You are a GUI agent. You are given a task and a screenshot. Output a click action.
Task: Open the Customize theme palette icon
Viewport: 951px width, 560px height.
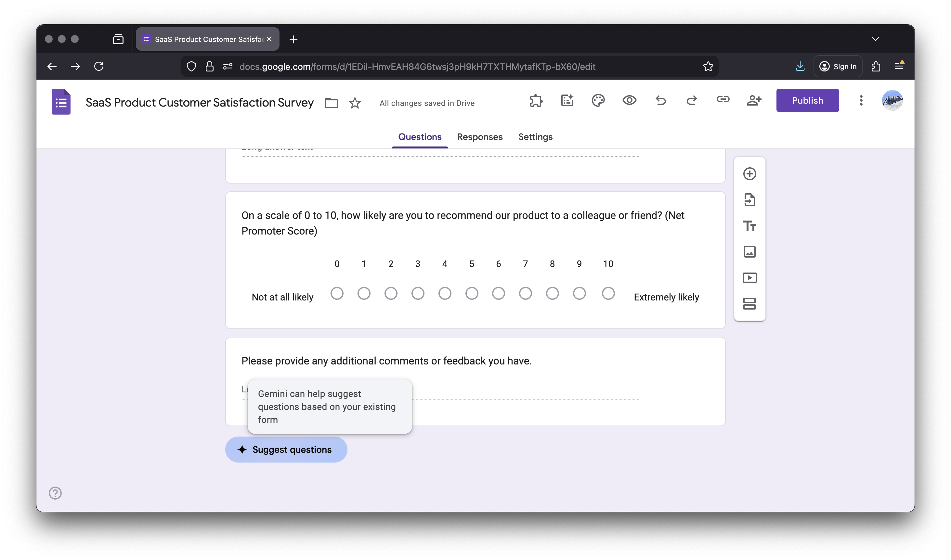pyautogui.click(x=598, y=100)
